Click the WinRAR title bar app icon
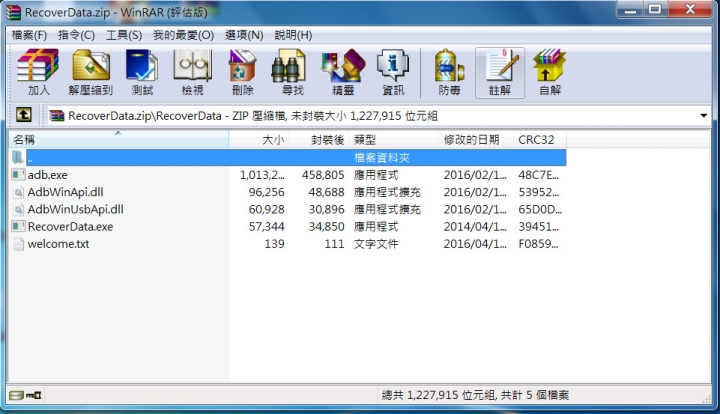 point(13,12)
